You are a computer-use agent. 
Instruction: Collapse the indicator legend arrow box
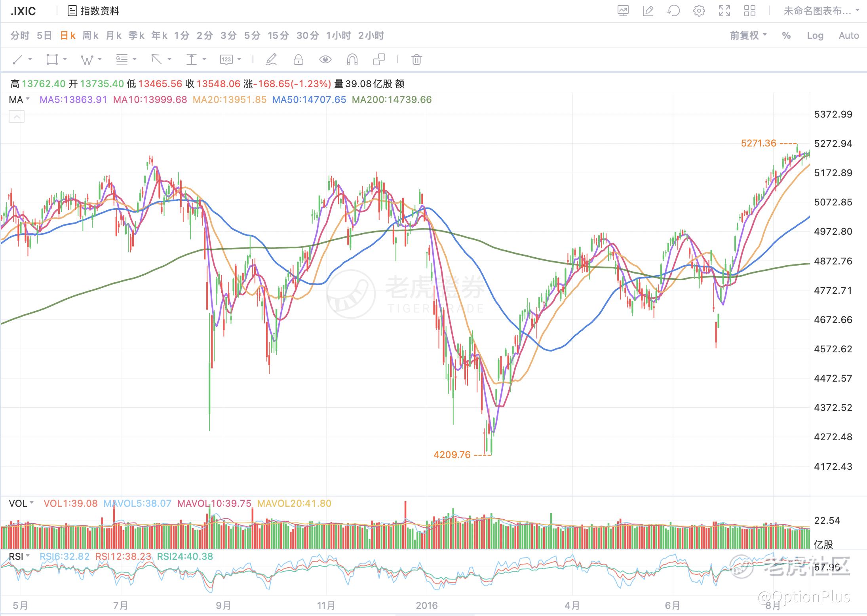pyautogui.click(x=17, y=117)
